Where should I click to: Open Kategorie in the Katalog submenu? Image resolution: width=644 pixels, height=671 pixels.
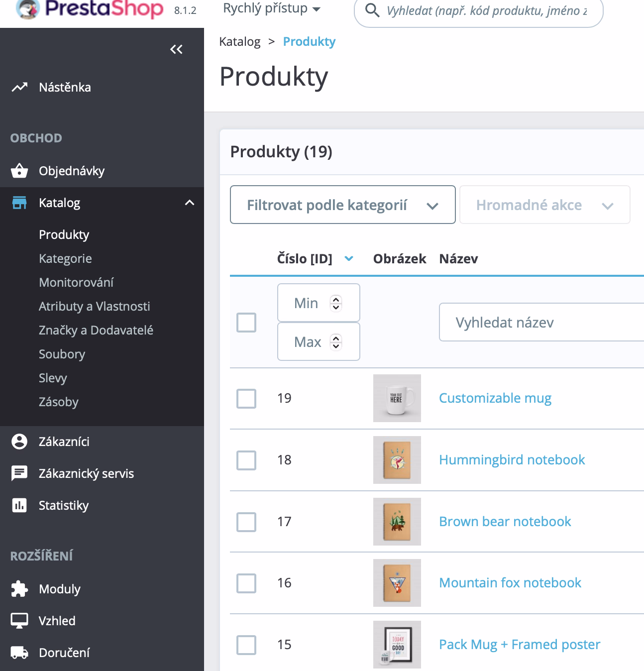tap(65, 258)
